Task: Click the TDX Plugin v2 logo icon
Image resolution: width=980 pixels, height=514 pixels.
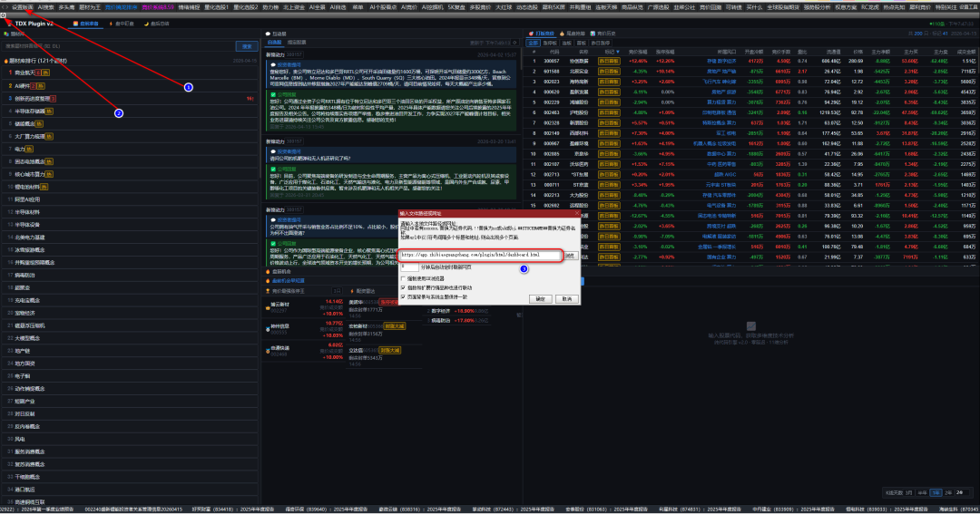Action: [x=7, y=23]
